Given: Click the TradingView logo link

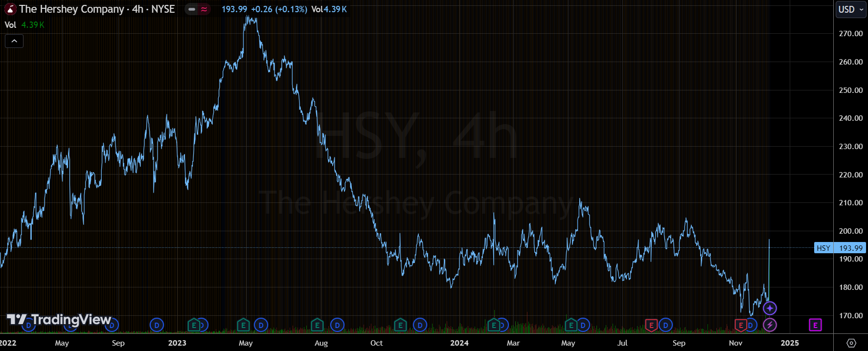Looking at the screenshot, I should [59, 320].
